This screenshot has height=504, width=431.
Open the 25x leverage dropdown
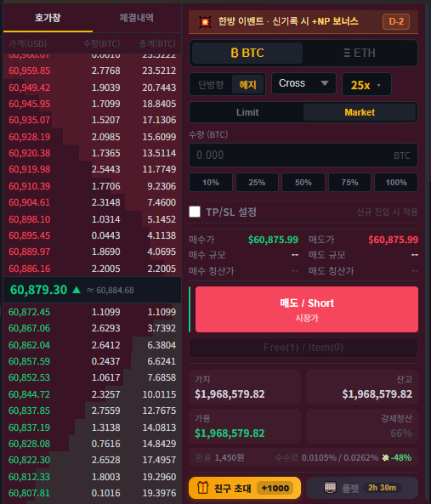366,85
